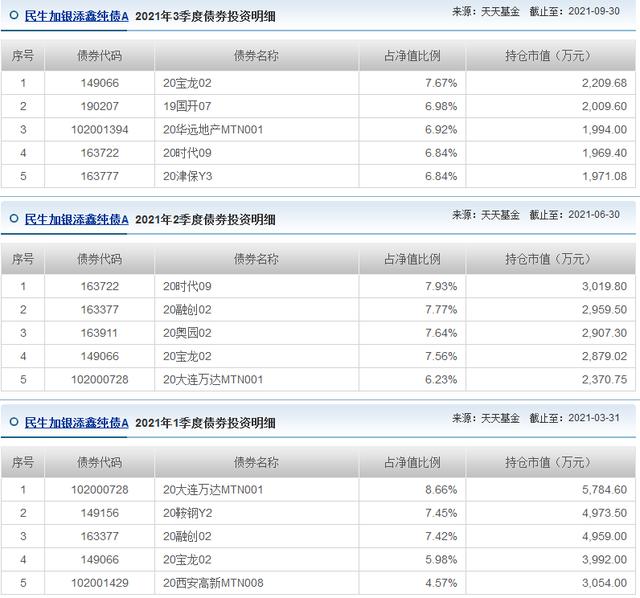This screenshot has width=640, height=598.
Task: Click 序号 header in 2季度 table
Action: point(22,259)
